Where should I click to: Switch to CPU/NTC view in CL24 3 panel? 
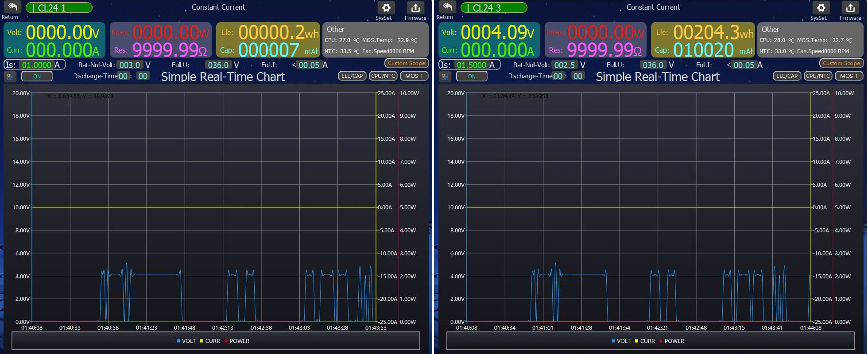(x=818, y=76)
